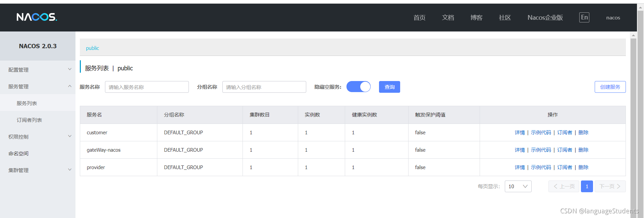
Task: Open the 每页显示 page size dropdown
Action: pos(518,187)
